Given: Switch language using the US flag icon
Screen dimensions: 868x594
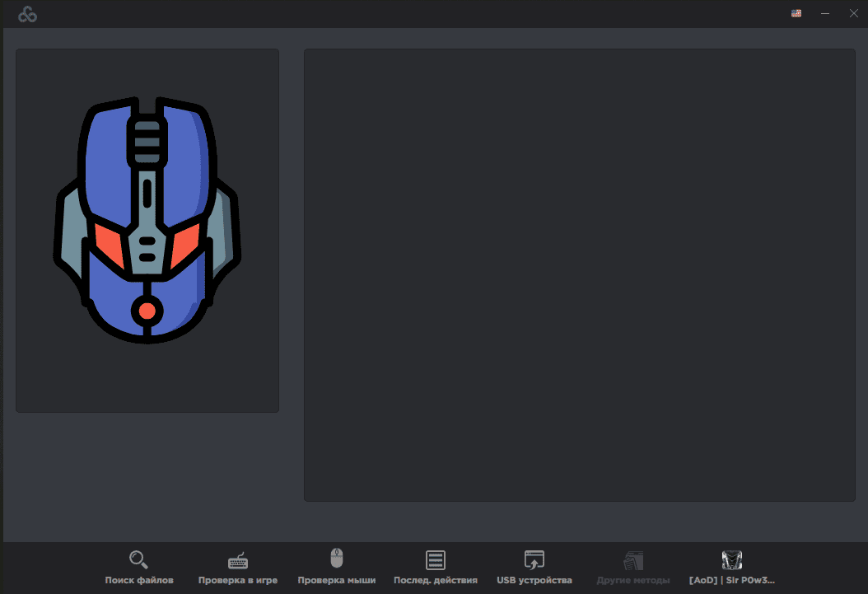Looking at the screenshot, I should tap(796, 13).
